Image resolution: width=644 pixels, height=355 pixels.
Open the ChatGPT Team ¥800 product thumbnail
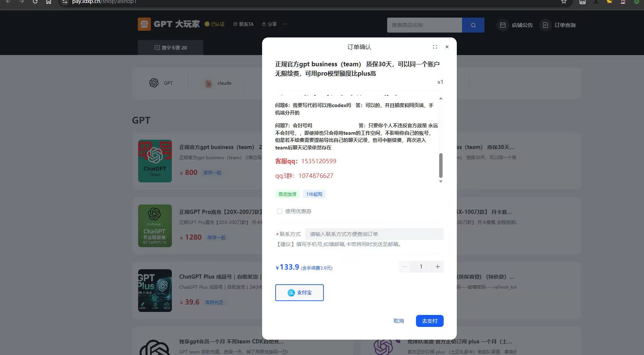tap(155, 161)
